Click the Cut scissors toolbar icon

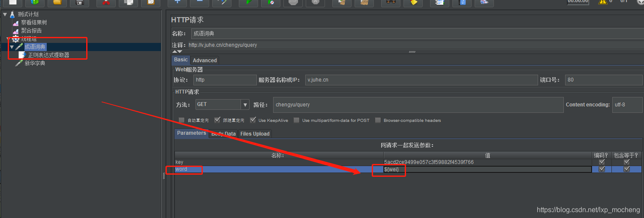pos(106,3)
